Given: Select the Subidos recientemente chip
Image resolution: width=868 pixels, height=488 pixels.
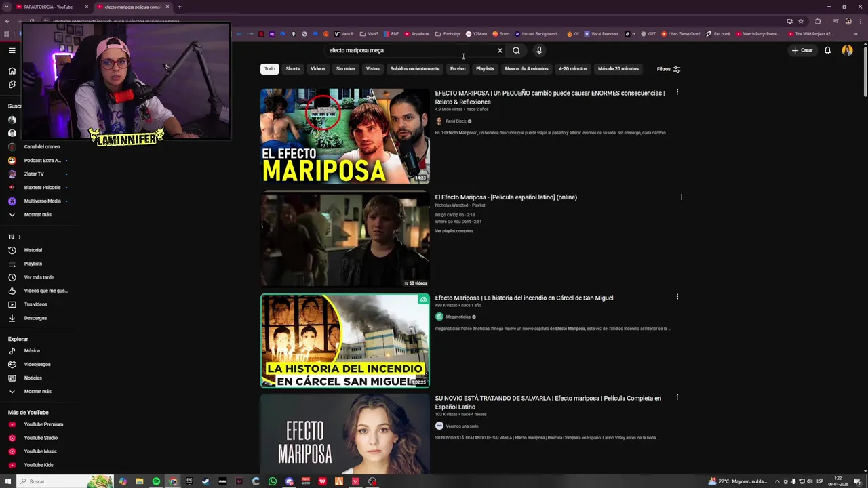Looking at the screenshot, I should click(415, 68).
